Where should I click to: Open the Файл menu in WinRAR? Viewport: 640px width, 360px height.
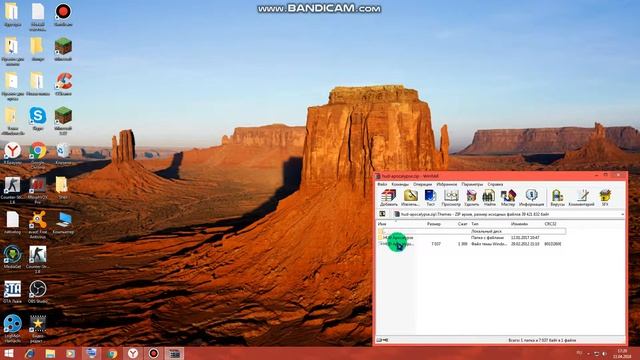pyautogui.click(x=382, y=184)
